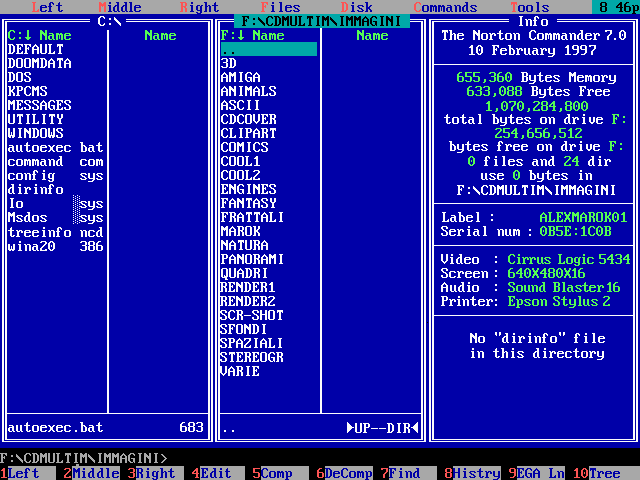Select the treeinfo ncd file

point(56,232)
